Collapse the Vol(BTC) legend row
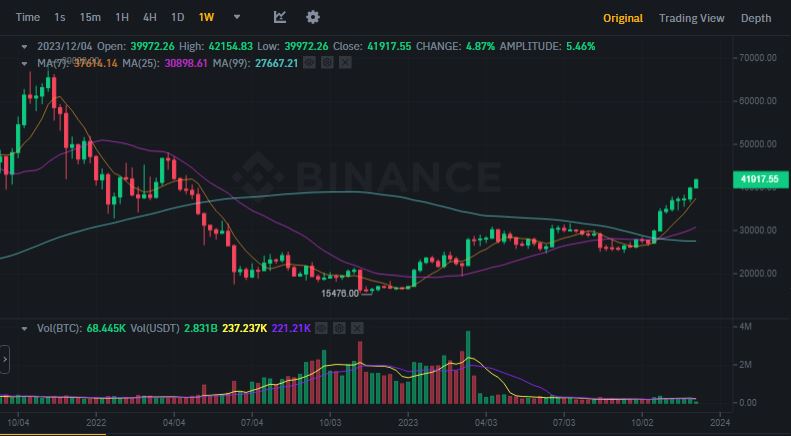The height and width of the screenshot is (436, 791). 26,327
